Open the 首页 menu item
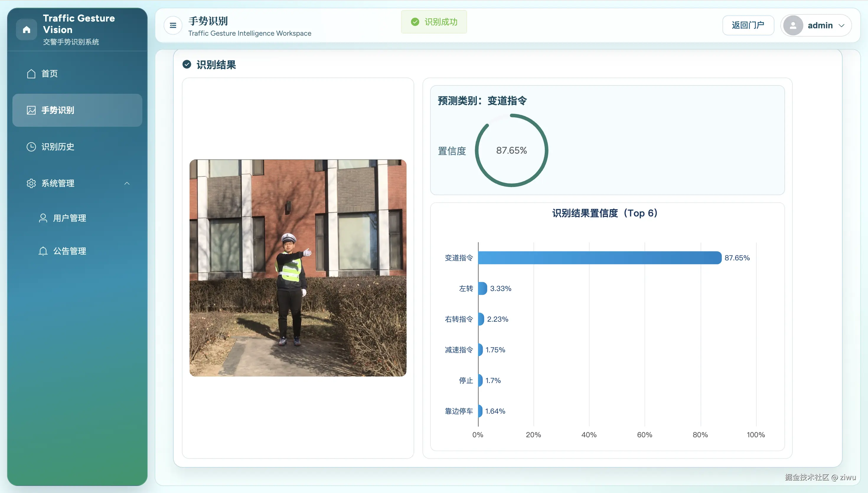The image size is (868, 493). [x=50, y=74]
